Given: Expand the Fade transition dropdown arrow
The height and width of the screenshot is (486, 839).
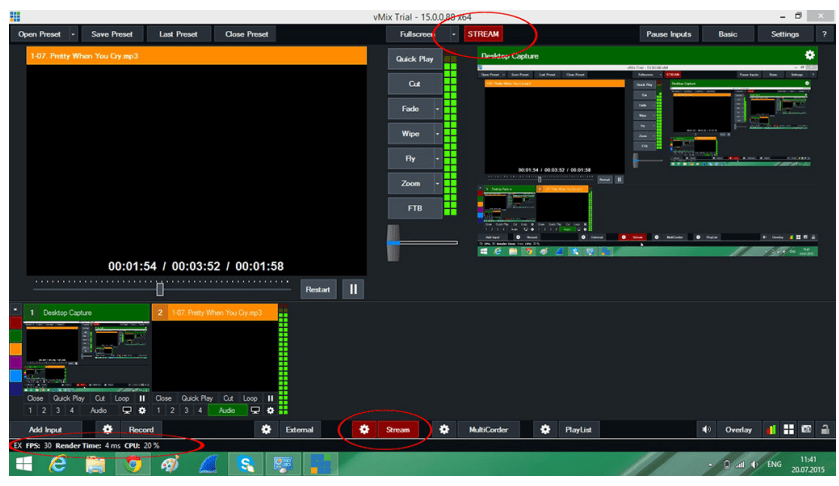Looking at the screenshot, I should tap(438, 109).
